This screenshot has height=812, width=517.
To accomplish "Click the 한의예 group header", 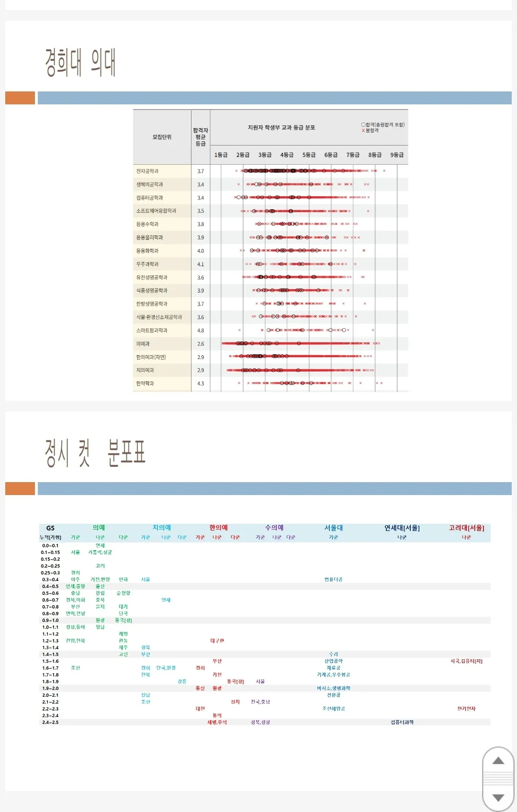I will pos(219,528).
